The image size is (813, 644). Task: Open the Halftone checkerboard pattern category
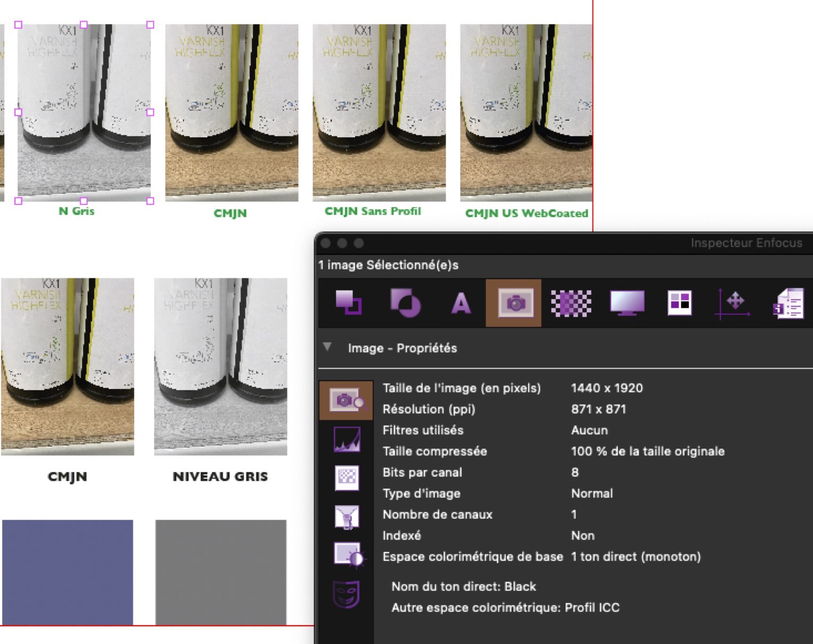tap(571, 303)
